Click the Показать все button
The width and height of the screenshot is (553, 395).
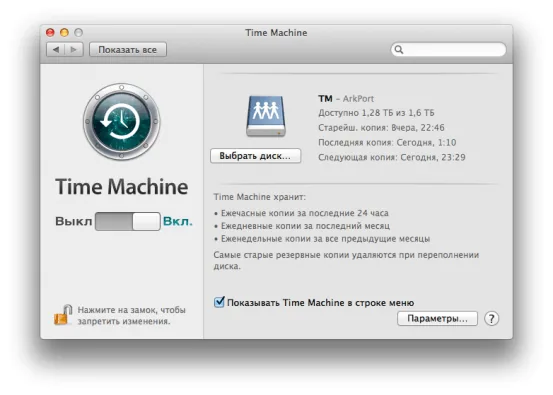[x=128, y=49]
